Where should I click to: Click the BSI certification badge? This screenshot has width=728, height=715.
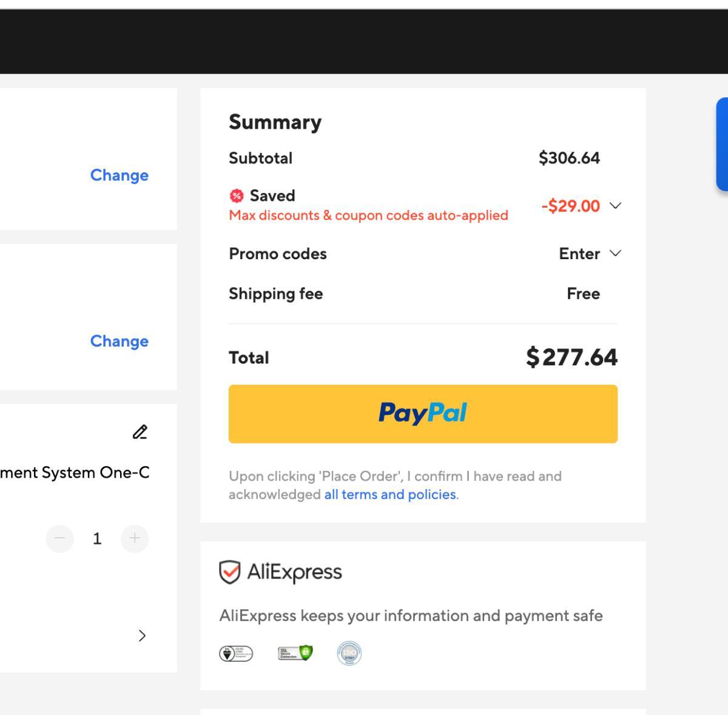(x=236, y=654)
